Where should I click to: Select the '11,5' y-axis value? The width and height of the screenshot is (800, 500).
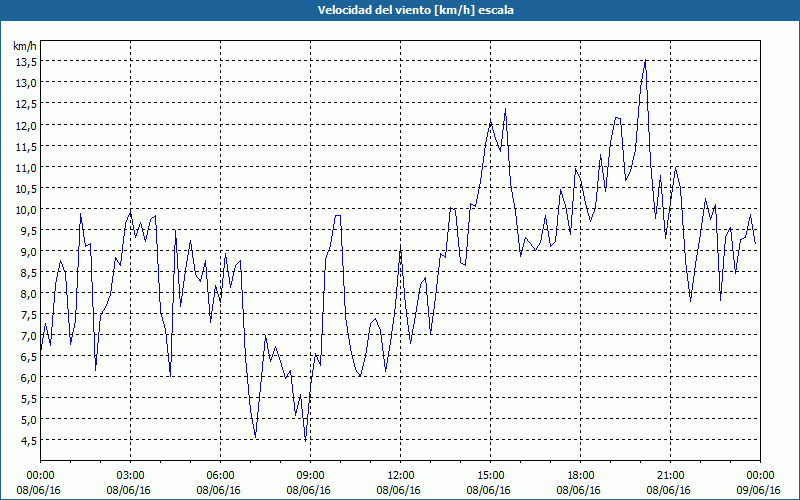pyautogui.click(x=27, y=147)
